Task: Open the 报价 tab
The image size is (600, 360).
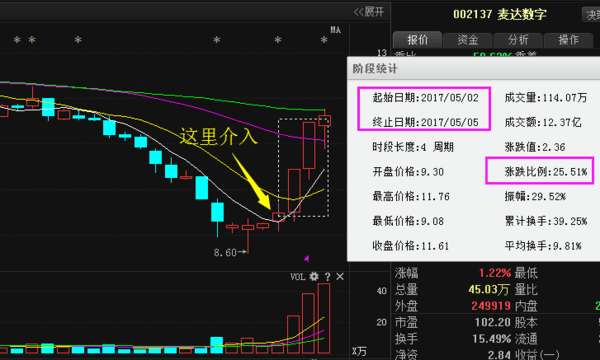Action: (417, 39)
